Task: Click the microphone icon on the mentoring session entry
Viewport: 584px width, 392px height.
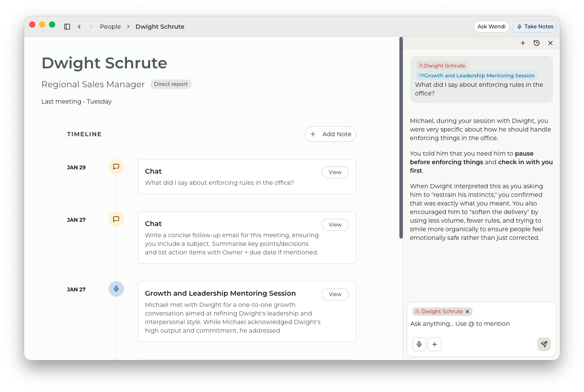Action: click(116, 289)
